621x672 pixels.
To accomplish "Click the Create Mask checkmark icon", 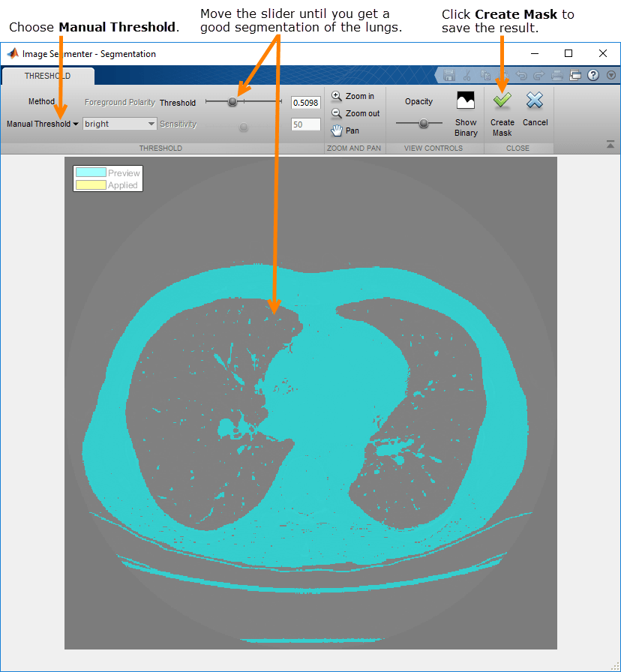I will click(502, 100).
